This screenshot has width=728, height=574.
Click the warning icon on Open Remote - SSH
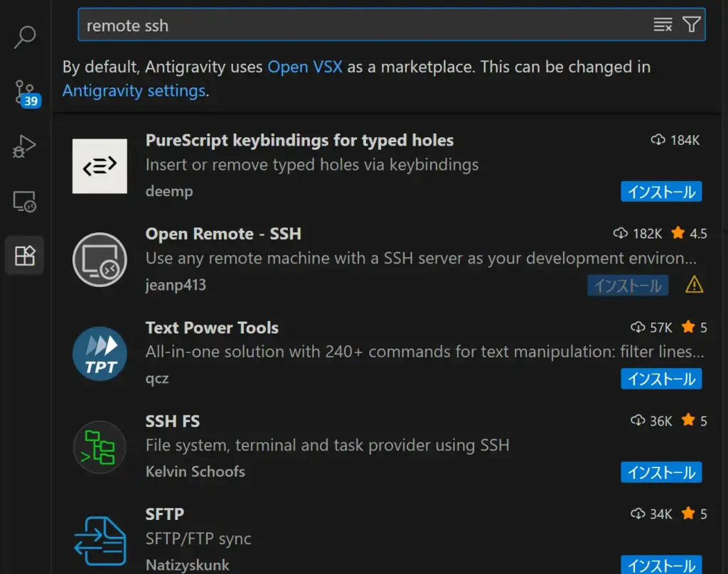click(693, 285)
